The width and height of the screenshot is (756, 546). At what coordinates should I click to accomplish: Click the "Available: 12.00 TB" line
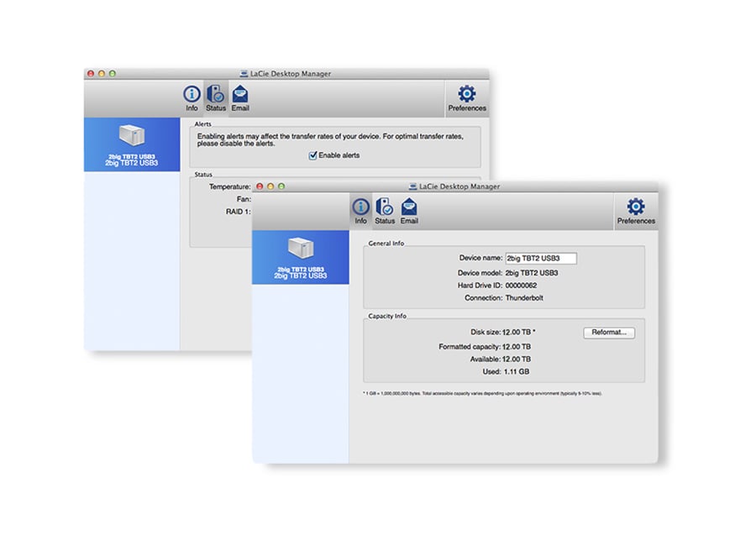pos(501,360)
